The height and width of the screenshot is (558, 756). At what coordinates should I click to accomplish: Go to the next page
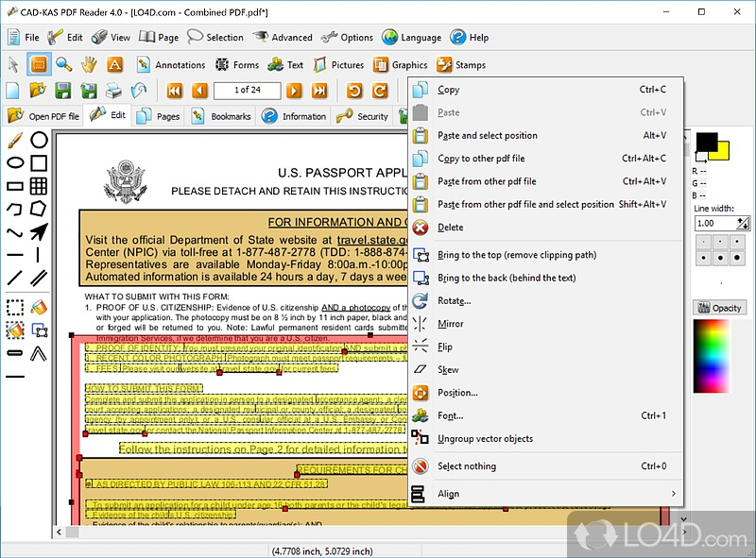click(294, 91)
